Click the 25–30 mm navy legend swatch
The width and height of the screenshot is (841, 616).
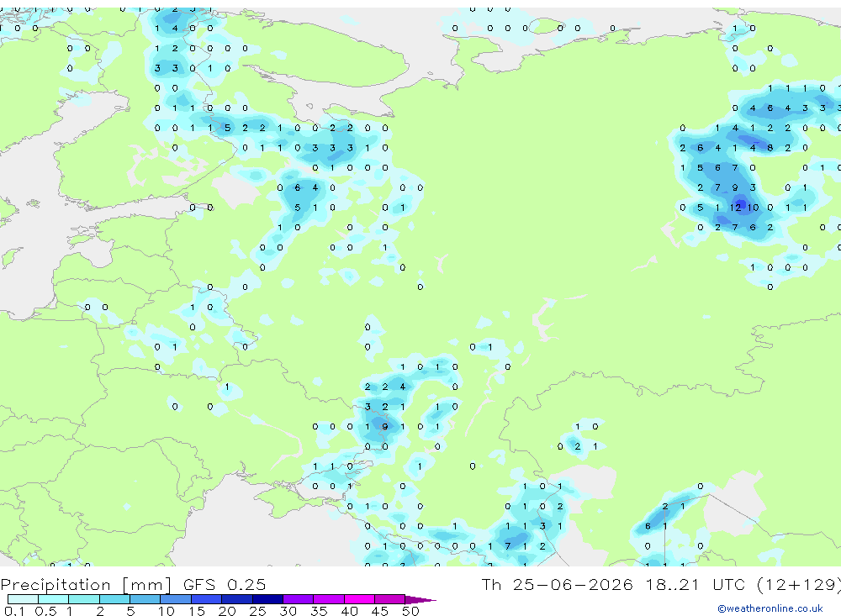point(267,599)
